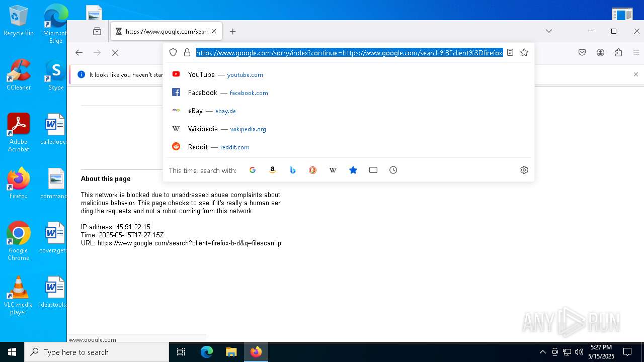Search this time with Bing
This screenshot has width=644, height=362.
pos(293,170)
